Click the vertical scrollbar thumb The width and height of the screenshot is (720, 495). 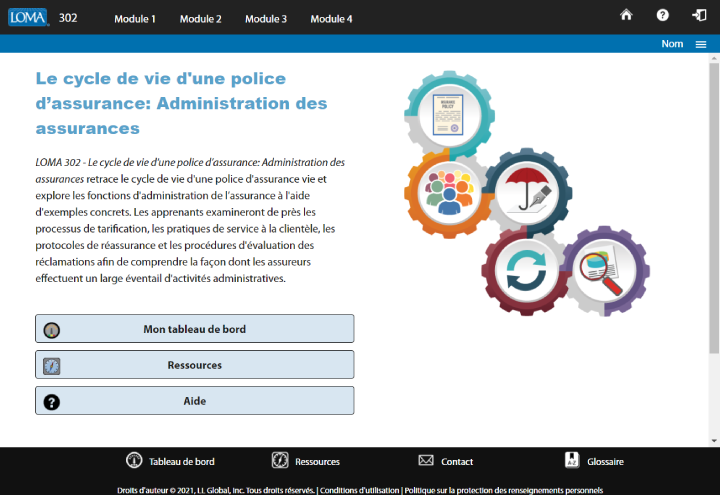(714, 208)
